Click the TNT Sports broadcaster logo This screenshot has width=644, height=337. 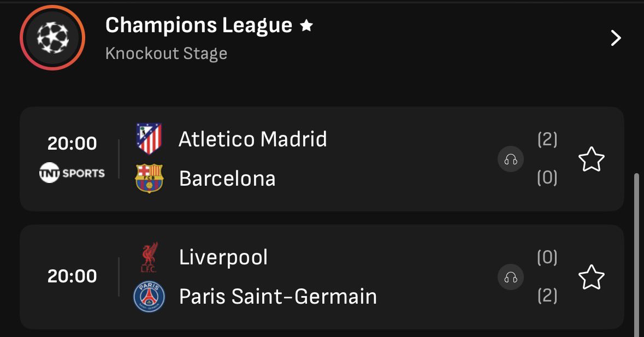coord(72,173)
